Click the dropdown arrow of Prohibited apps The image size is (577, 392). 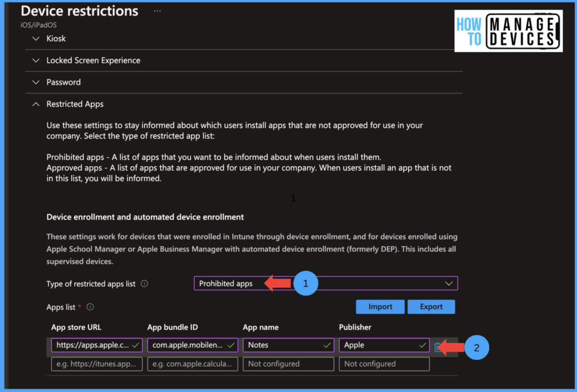point(449,283)
